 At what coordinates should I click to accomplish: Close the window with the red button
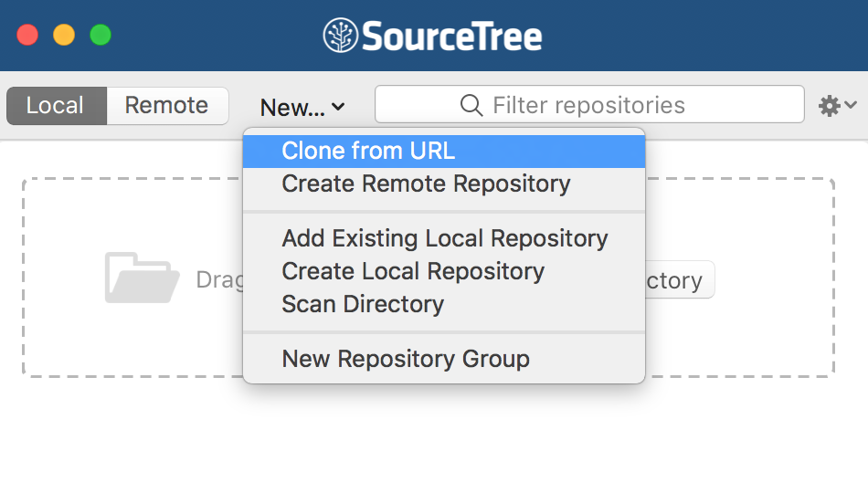28,36
